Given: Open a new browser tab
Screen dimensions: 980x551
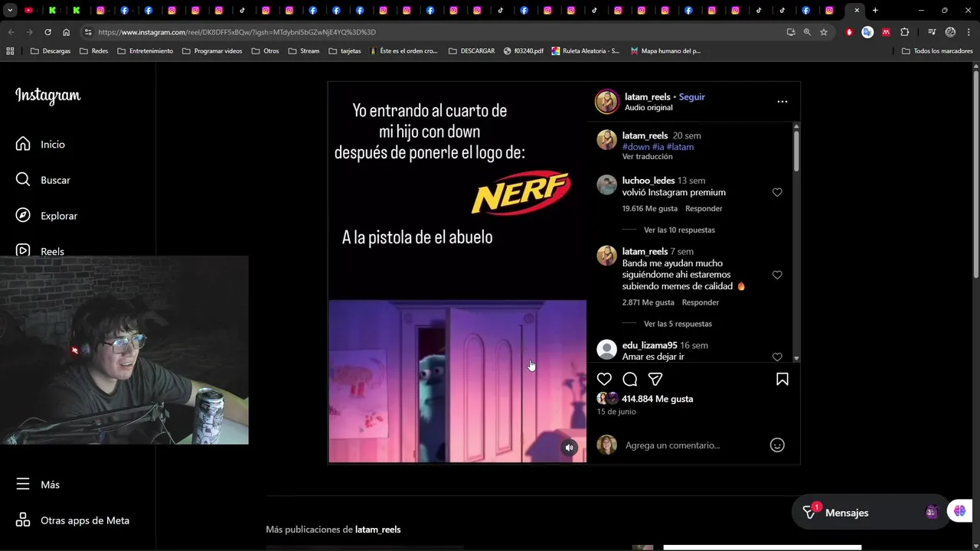Looking at the screenshot, I should [x=875, y=10].
